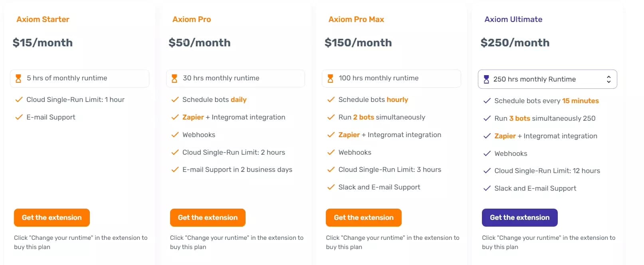Click the $150/month price label
This screenshot has width=644, height=265.
[x=358, y=42]
